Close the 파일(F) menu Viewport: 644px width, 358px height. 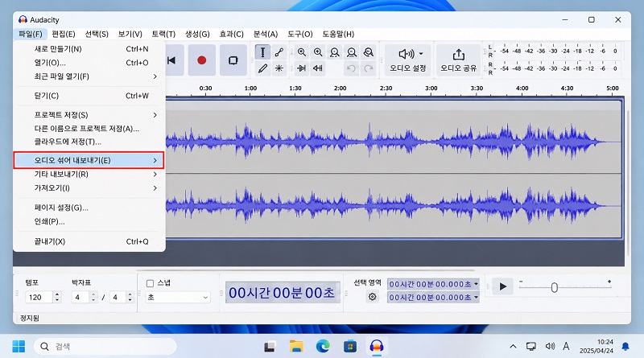tap(31, 34)
